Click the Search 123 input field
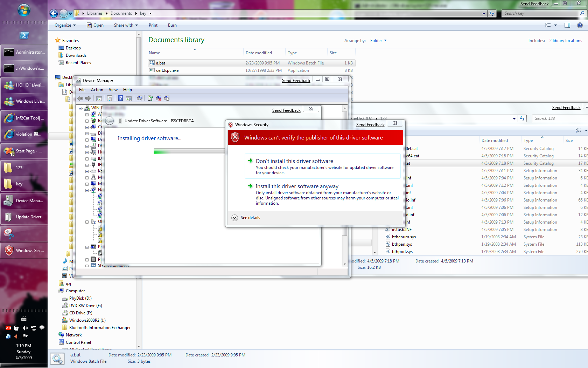Viewport: 588px width, 368px height. (560, 118)
